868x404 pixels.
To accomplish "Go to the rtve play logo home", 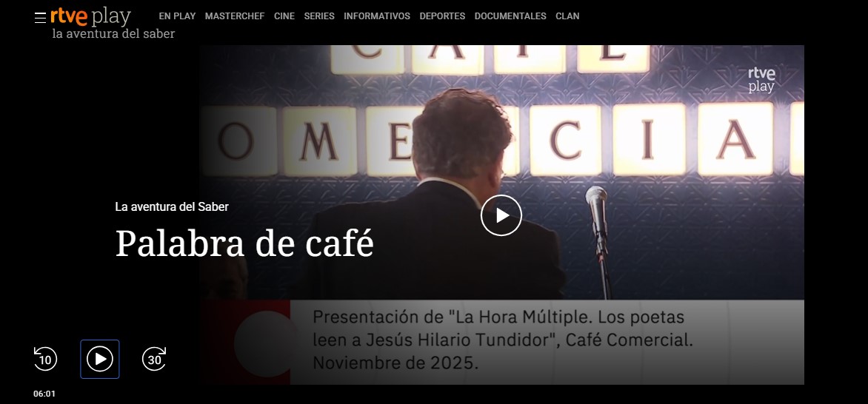I will (x=91, y=16).
